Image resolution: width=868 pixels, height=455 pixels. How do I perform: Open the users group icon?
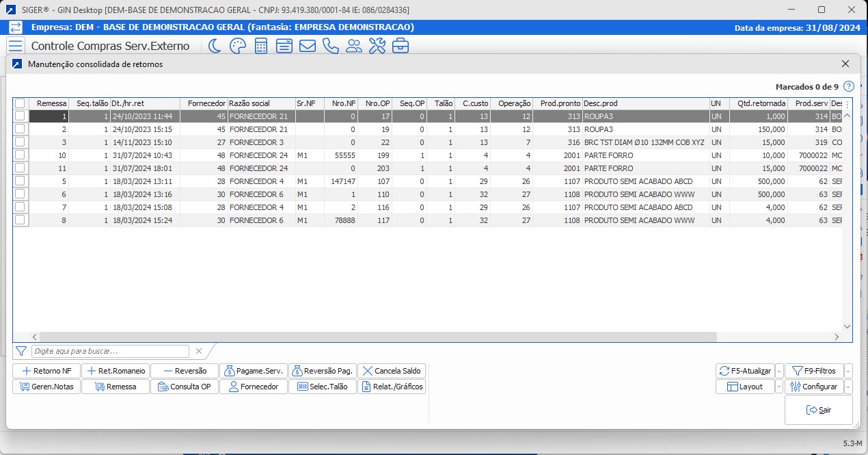[354, 46]
